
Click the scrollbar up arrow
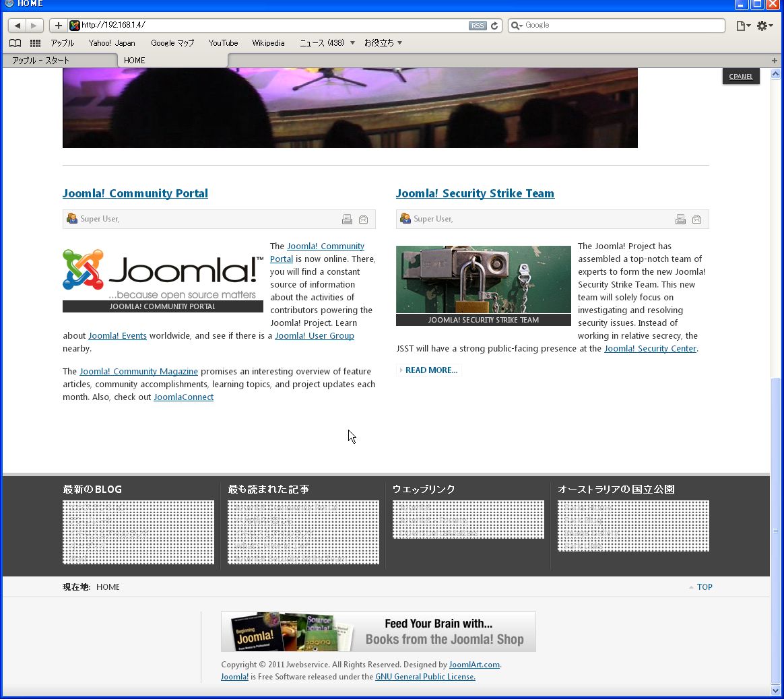tap(775, 75)
